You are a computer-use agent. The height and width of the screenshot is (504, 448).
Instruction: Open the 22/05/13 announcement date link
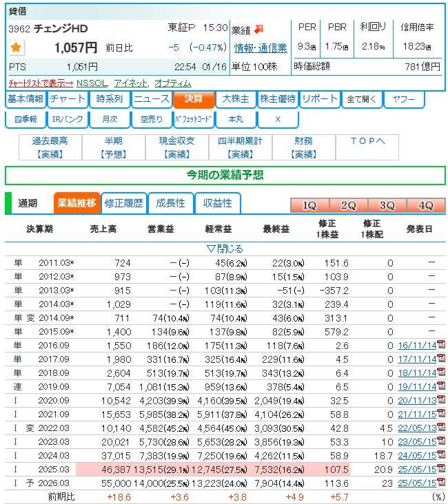click(417, 428)
